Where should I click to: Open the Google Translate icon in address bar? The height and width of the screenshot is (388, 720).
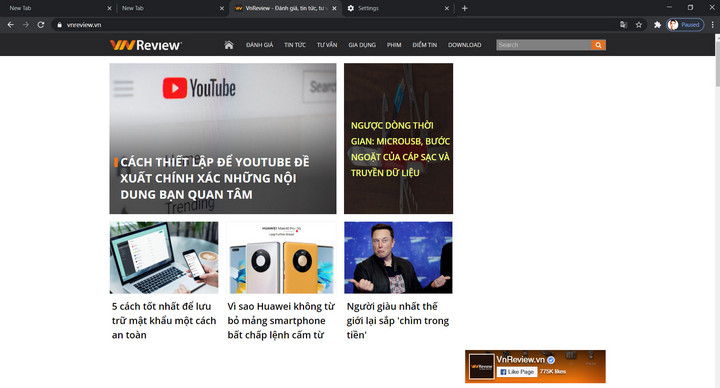623,25
